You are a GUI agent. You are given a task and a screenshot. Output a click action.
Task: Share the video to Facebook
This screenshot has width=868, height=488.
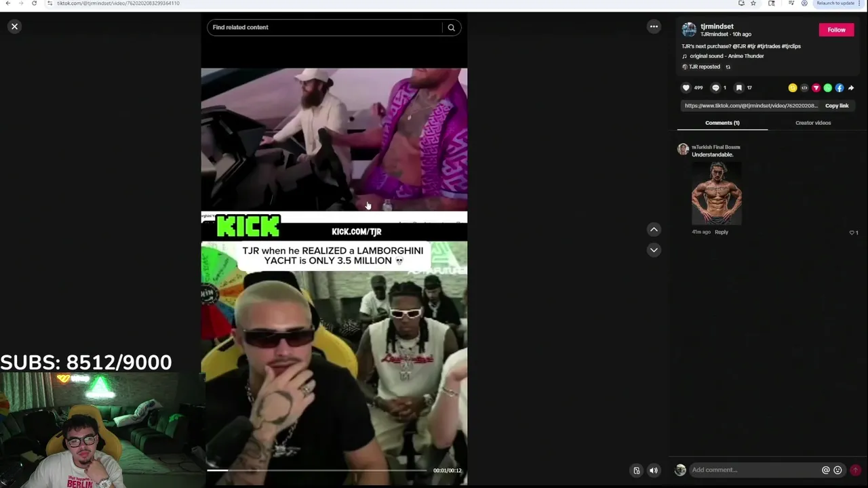tap(840, 87)
